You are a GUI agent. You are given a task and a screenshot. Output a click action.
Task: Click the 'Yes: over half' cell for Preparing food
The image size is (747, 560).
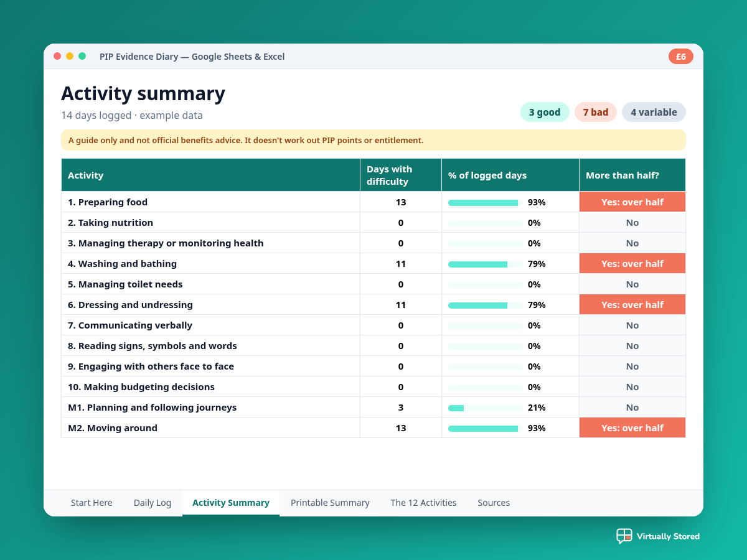[x=632, y=202]
